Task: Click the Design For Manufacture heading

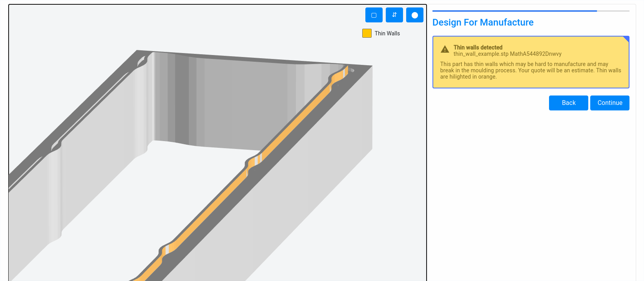Action: [x=483, y=22]
